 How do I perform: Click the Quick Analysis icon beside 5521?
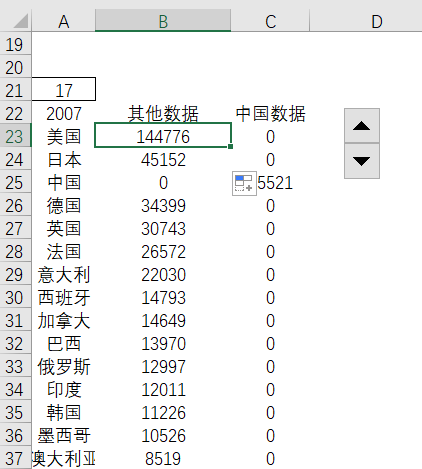[244, 183]
